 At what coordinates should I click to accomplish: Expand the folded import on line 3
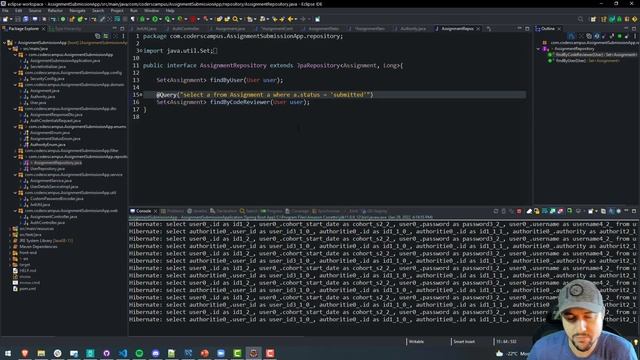pos(140,51)
